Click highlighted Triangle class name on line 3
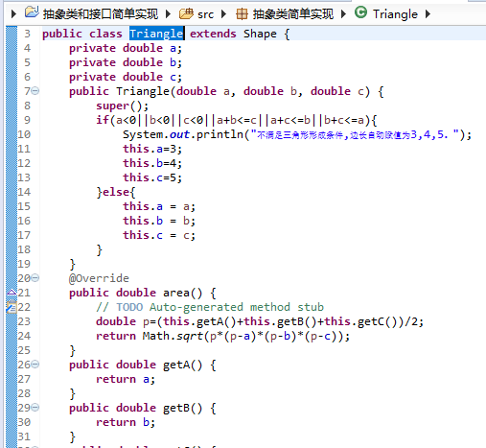This screenshot has width=486, height=448. (156, 34)
